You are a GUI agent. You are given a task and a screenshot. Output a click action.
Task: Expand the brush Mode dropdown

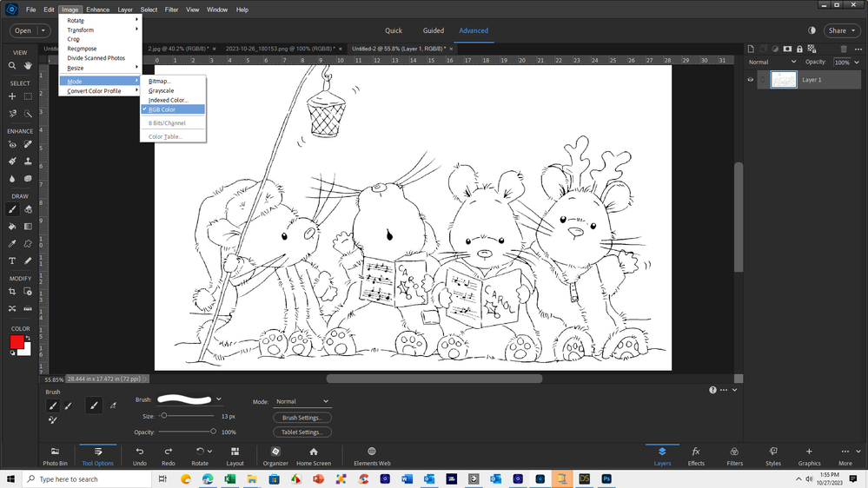pyautogui.click(x=301, y=401)
